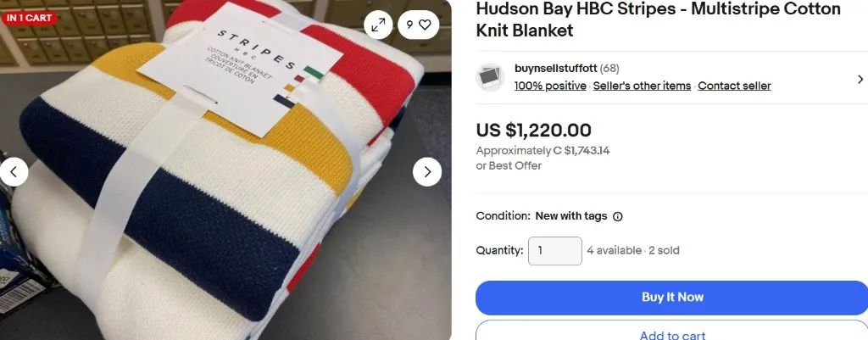Buy It Now
Image resolution: width=868 pixels, height=340 pixels.
pos(671,298)
